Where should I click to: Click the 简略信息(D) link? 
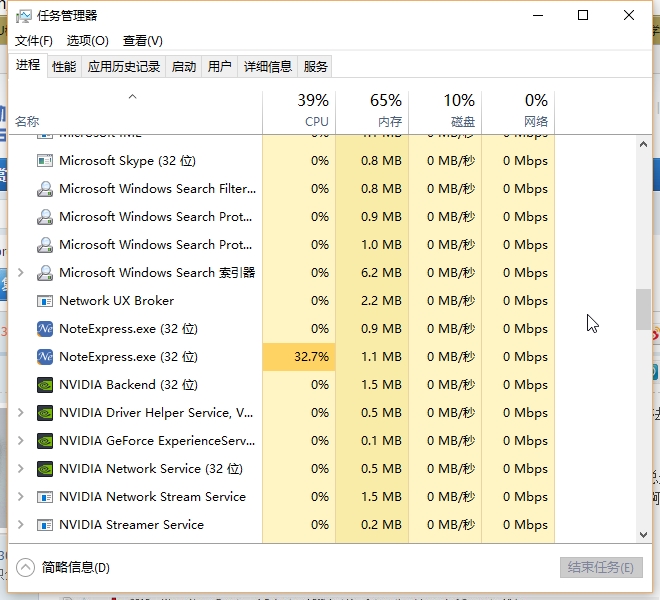point(76,568)
